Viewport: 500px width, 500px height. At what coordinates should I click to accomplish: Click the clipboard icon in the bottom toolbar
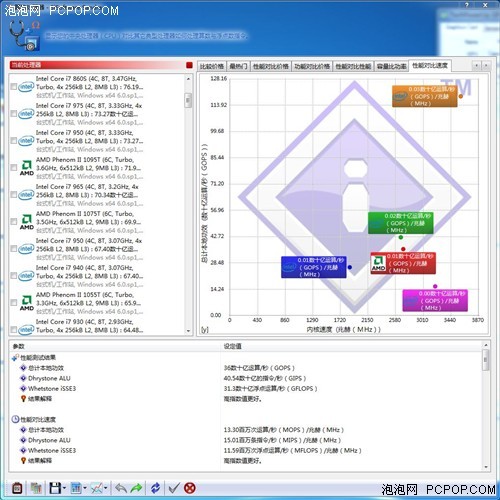[17, 488]
